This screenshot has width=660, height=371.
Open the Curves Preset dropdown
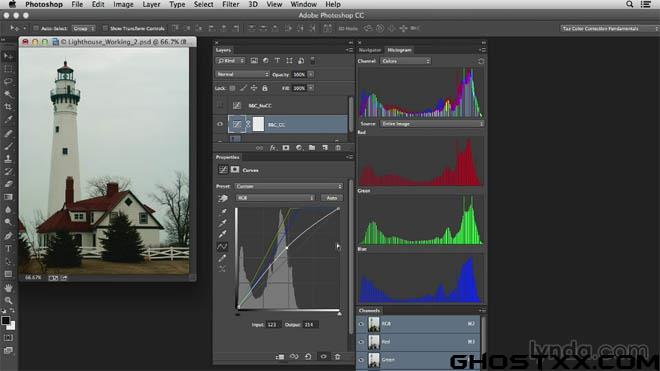click(x=288, y=186)
